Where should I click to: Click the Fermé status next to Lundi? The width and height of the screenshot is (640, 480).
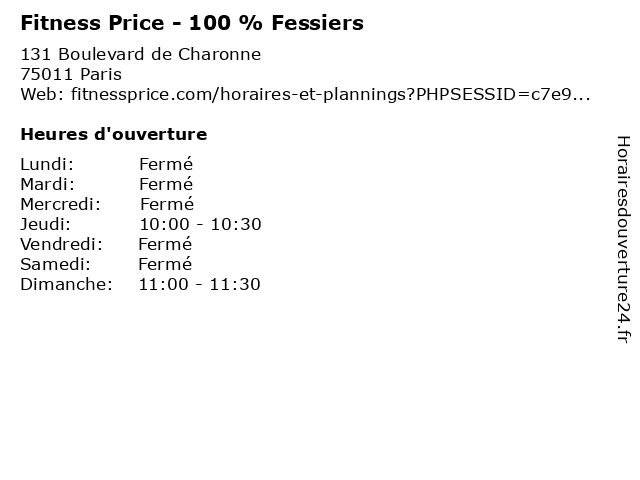coord(166,164)
